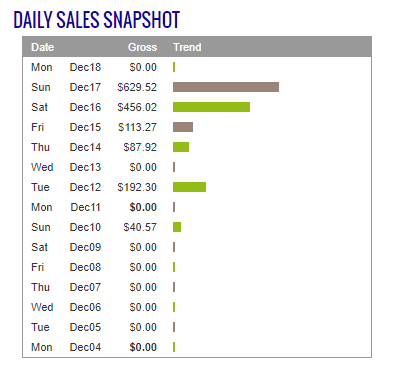Select the Dec09 date row
Image resolution: width=398 pixels, height=379 pixels.
197,247
